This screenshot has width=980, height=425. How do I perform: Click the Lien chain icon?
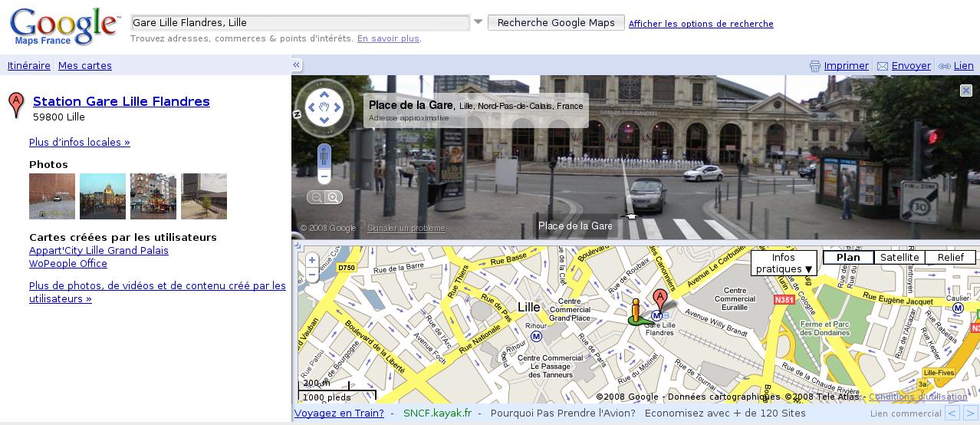coord(945,66)
